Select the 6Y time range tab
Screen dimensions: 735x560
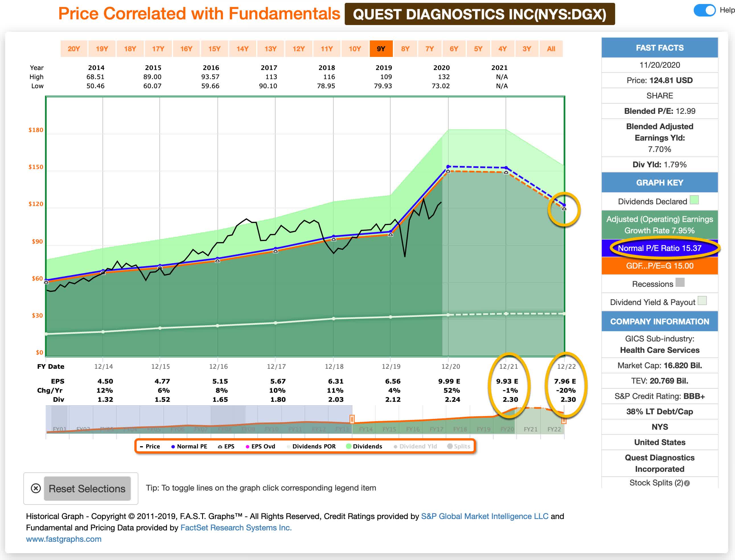pos(454,49)
